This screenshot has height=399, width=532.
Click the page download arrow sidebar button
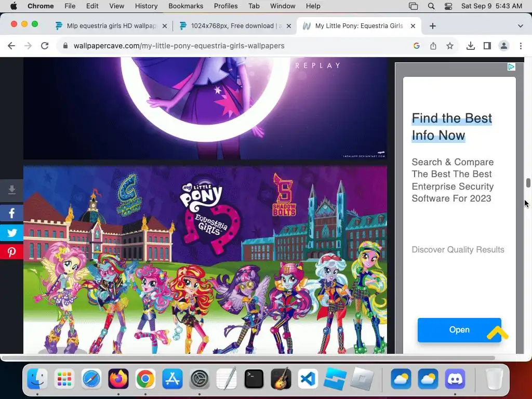pos(11,190)
